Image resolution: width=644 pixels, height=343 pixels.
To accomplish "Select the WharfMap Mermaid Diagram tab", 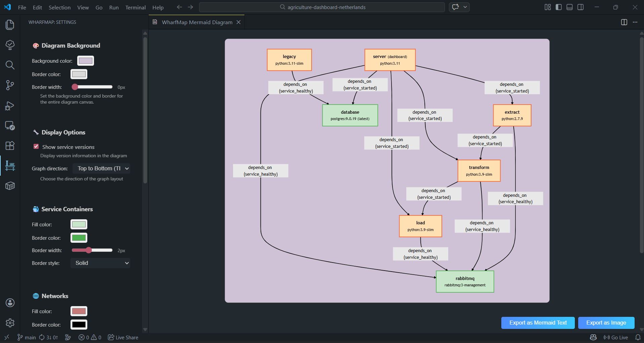I will [x=197, y=22].
